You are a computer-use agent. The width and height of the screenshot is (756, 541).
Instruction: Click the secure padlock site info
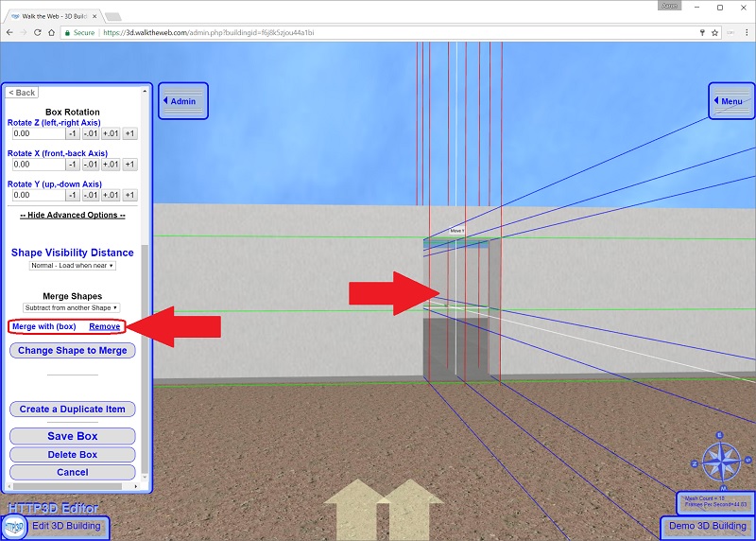[67, 33]
